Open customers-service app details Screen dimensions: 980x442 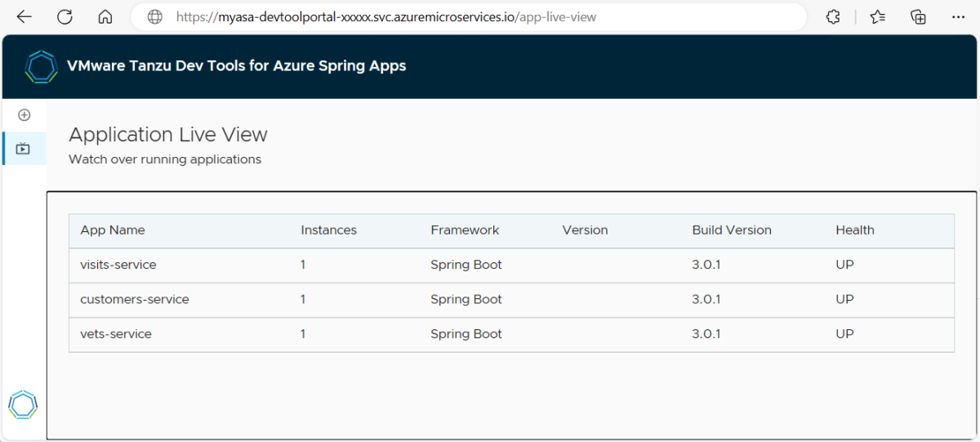134,299
